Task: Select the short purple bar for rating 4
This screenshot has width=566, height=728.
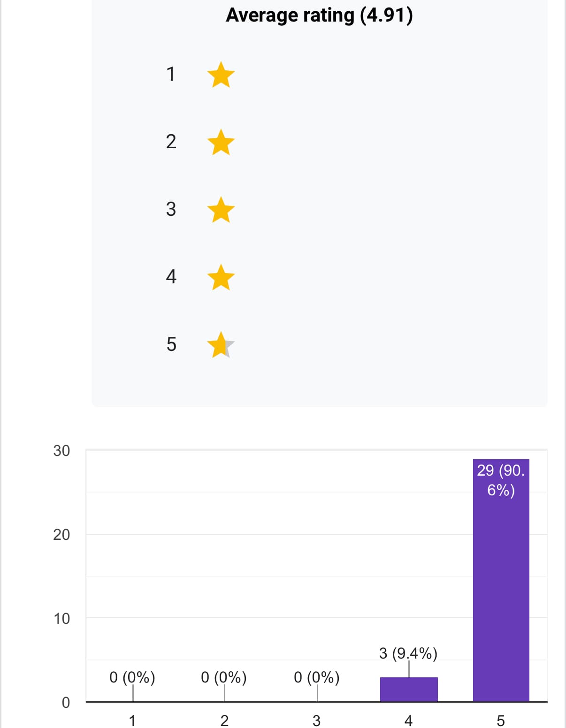Action: tap(409, 689)
